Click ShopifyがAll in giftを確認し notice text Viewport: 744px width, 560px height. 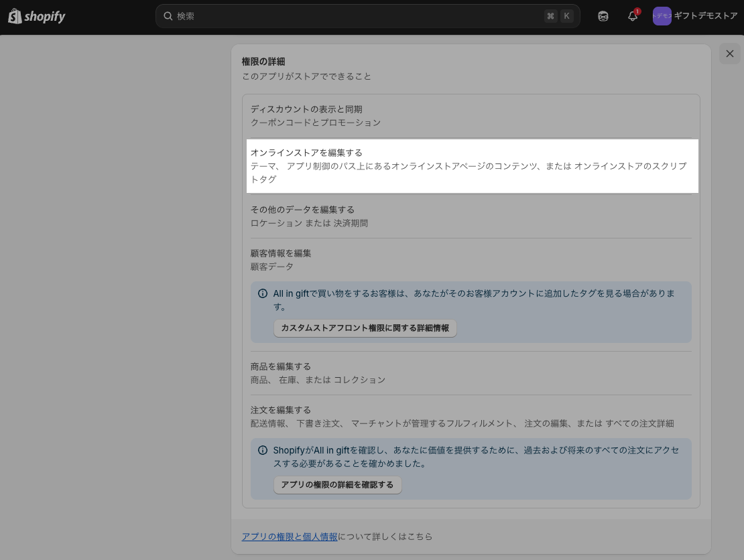pyautogui.click(x=477, y=457)
